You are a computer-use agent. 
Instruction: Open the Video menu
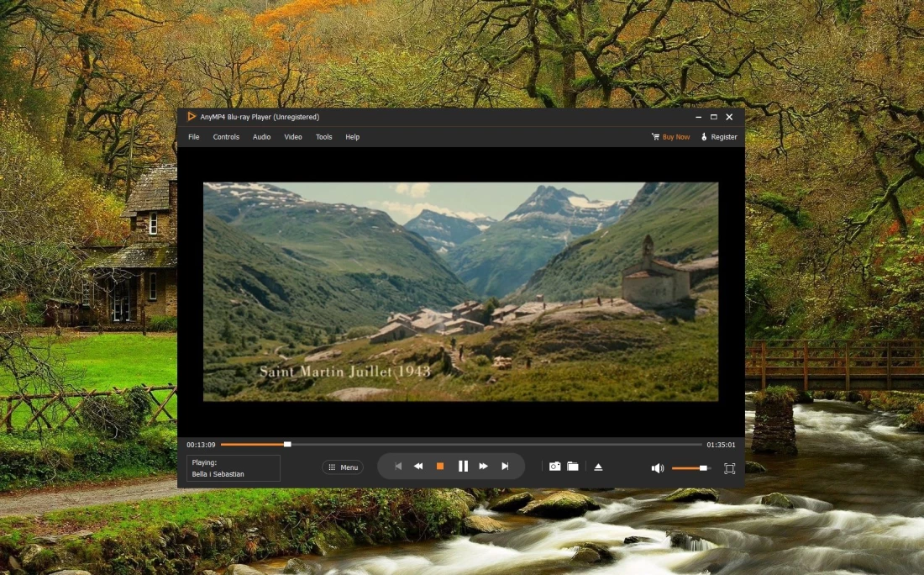293,137
